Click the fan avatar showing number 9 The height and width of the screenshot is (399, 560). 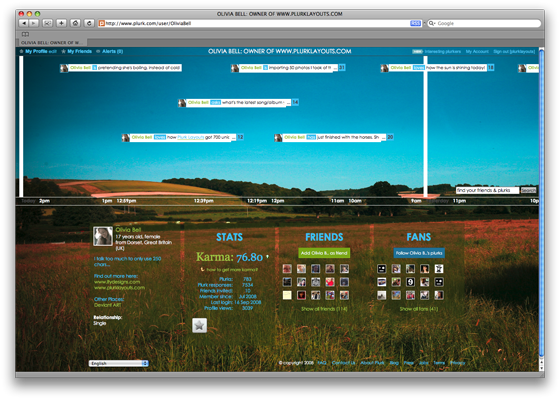tap(410, 282)
